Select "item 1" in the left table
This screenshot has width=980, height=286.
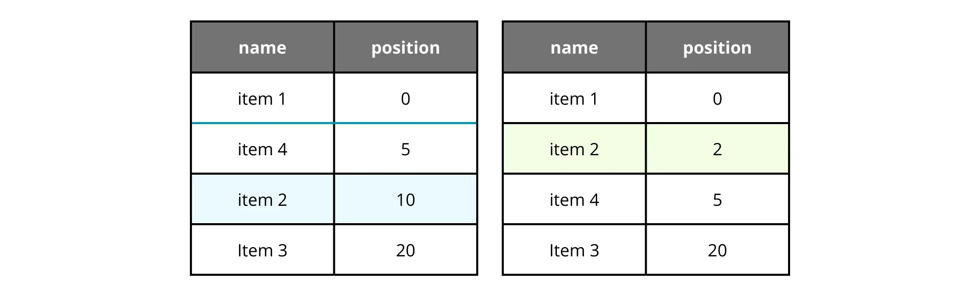click(262, 99)
